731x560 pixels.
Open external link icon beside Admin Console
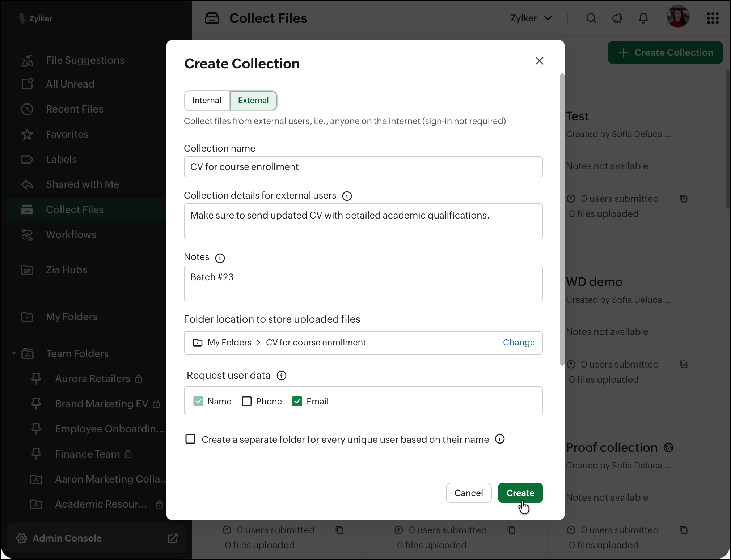click(173, 538)
